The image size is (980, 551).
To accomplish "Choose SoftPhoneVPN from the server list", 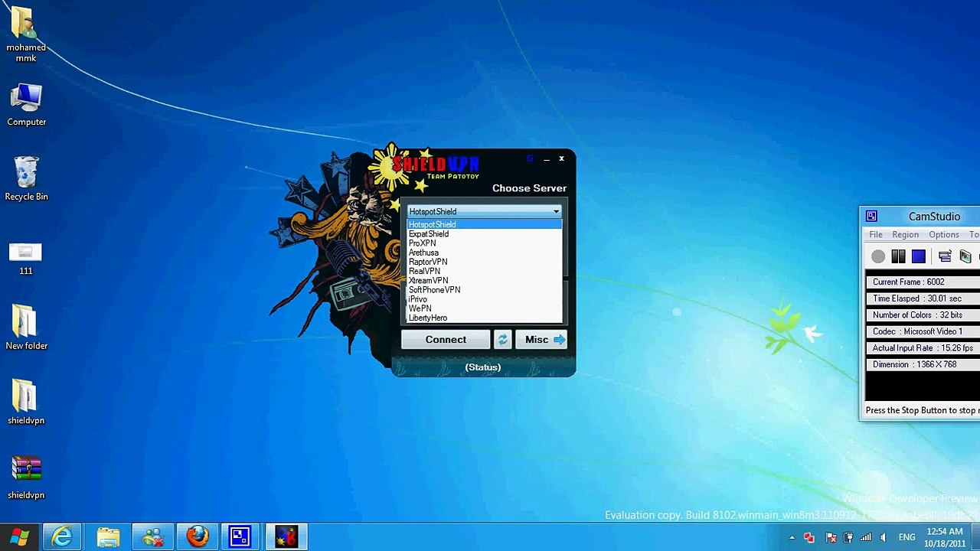I will coord(484,290).
